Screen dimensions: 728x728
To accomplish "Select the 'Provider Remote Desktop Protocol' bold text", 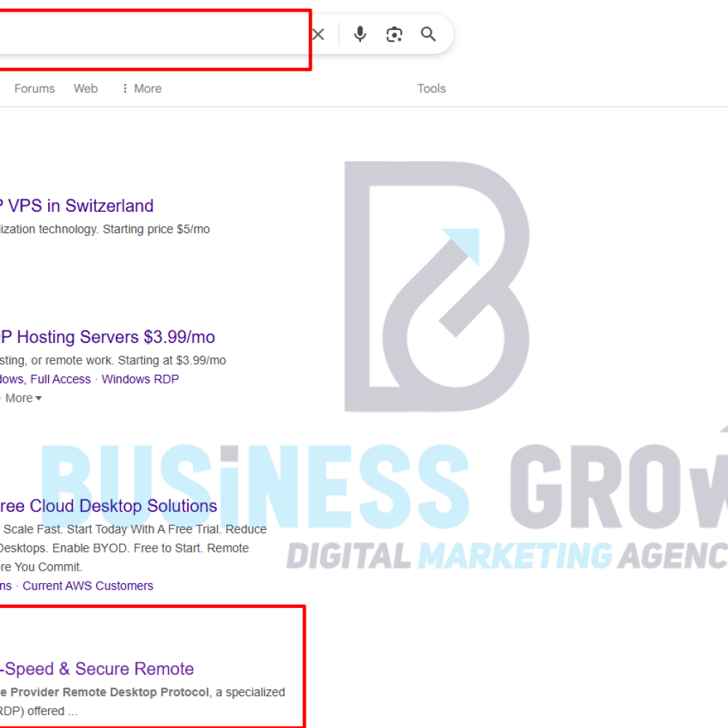I will [x=110, y=692].
